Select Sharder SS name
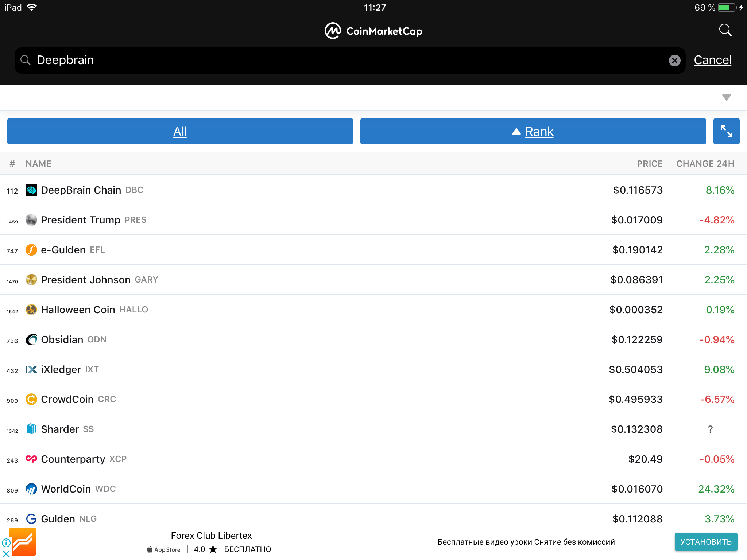747x560 pixels. point(67,429)
